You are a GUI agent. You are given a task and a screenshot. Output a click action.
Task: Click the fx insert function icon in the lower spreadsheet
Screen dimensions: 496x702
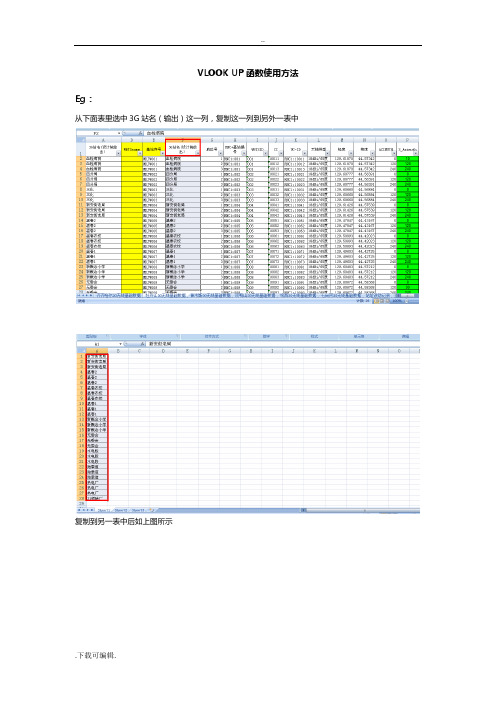click(x=142, y=344)
